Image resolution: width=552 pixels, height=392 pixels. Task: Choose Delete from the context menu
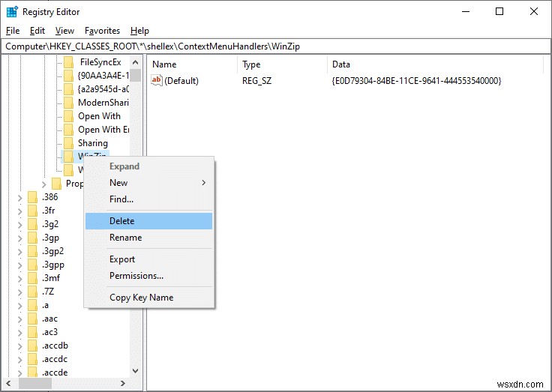149,221
